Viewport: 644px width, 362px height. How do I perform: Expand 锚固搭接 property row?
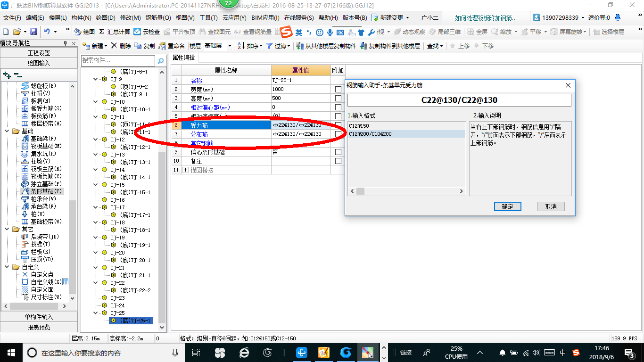[x=185, y=170]
